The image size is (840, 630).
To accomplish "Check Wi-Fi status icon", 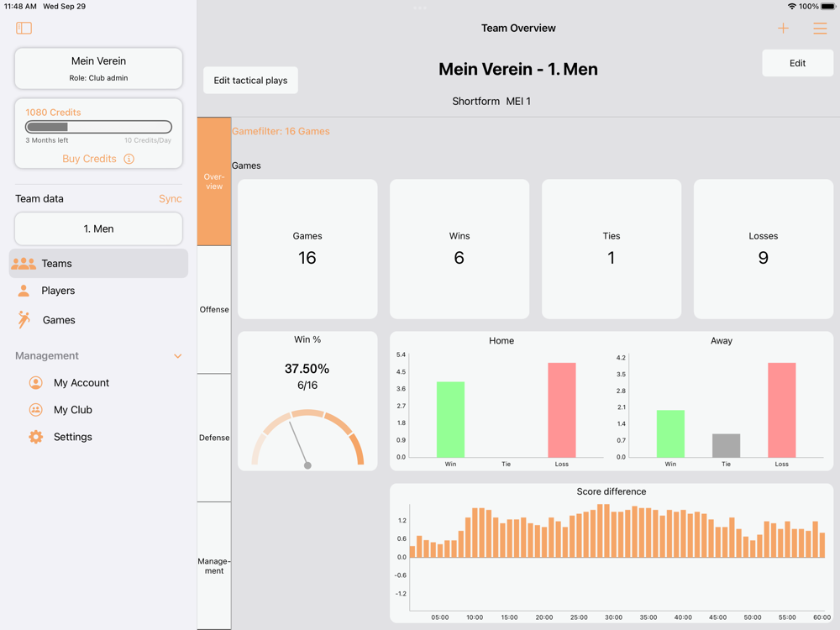I will pyautogui.click(x=791, y=7).
